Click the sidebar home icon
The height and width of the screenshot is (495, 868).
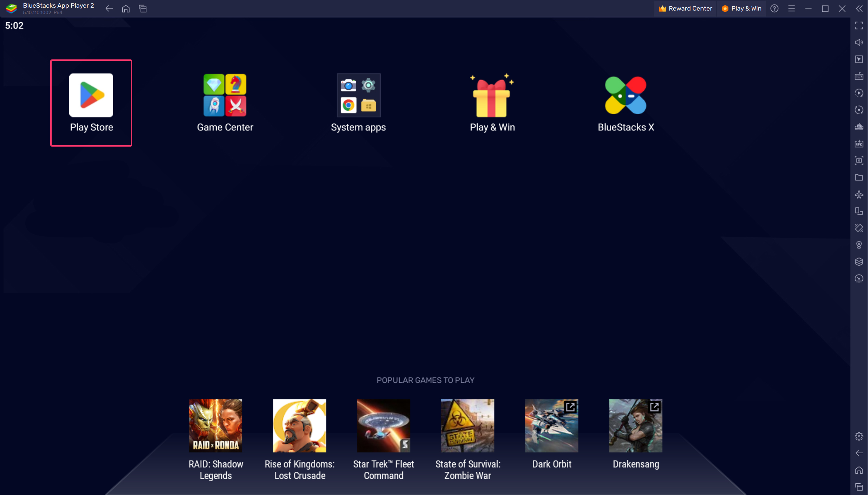click(x=859, y=470)
